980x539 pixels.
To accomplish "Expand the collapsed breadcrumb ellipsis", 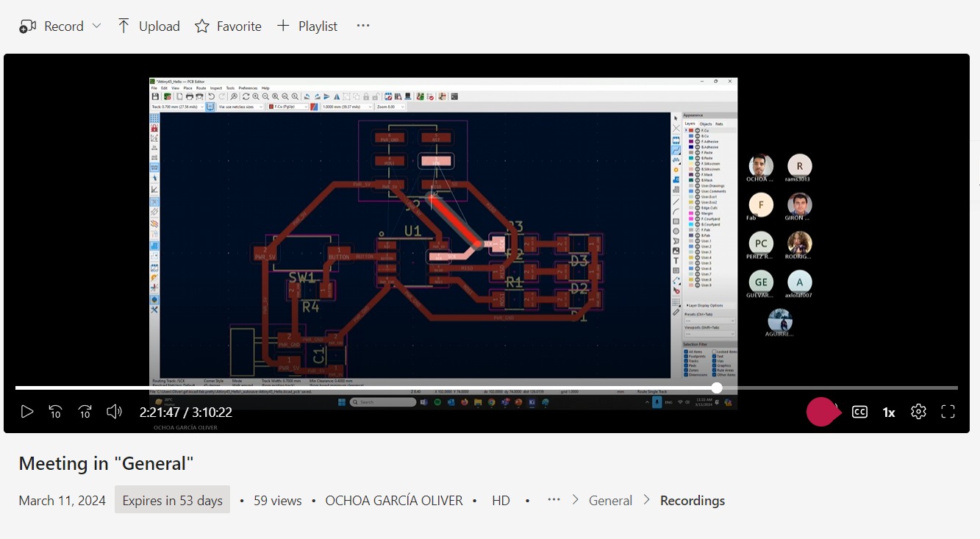I will [554, 500].
